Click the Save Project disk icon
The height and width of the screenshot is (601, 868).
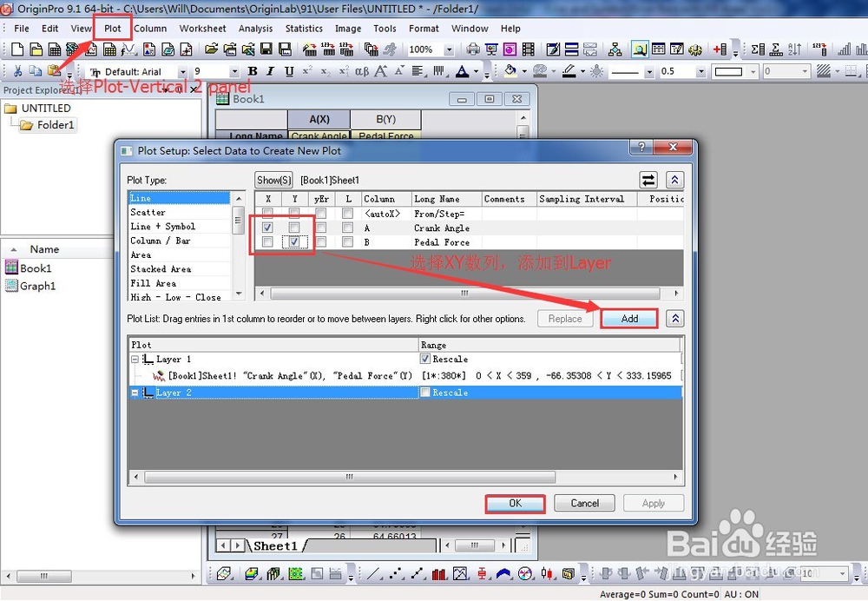tap(266, 50)
